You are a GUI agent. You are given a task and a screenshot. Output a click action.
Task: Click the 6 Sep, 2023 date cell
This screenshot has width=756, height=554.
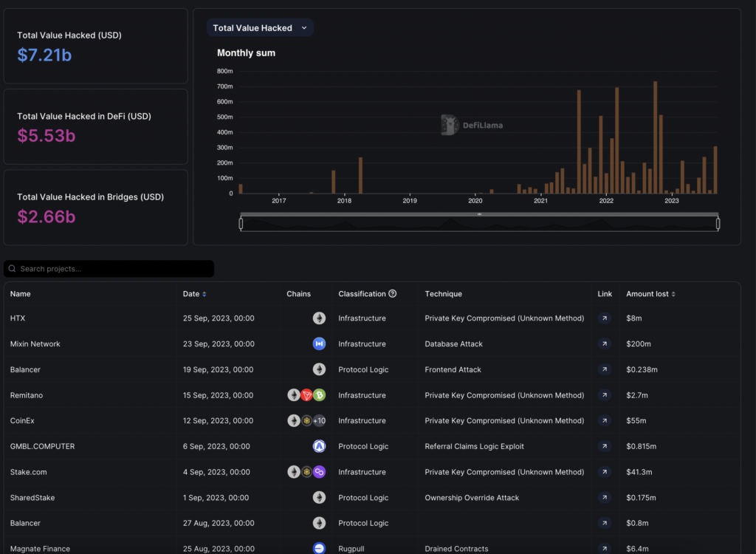point(216,446)
